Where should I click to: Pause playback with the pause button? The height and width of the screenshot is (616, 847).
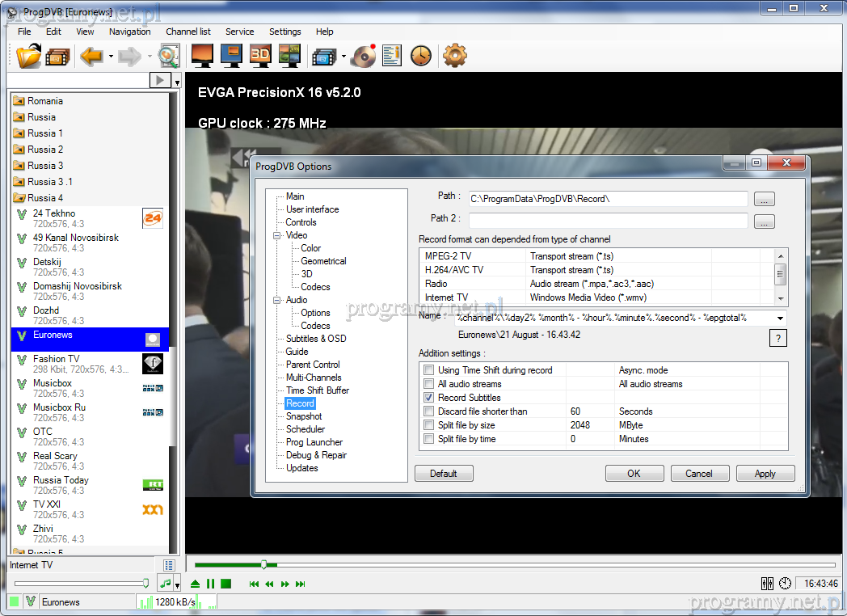210,584
